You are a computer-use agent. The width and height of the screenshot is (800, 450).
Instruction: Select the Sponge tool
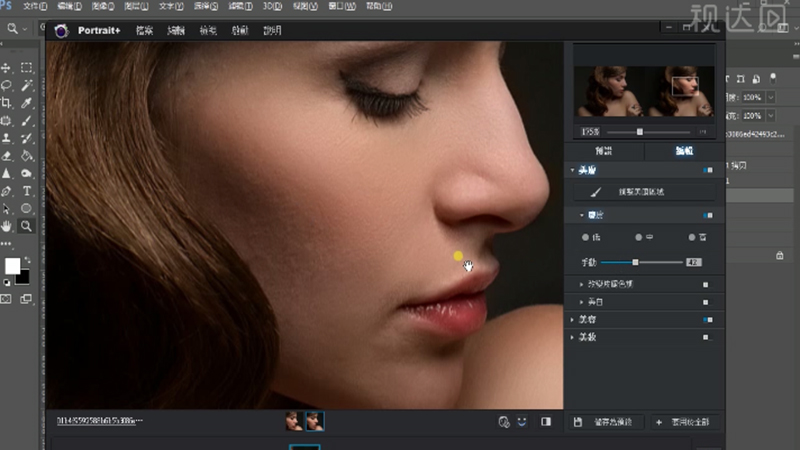(27, 173)
